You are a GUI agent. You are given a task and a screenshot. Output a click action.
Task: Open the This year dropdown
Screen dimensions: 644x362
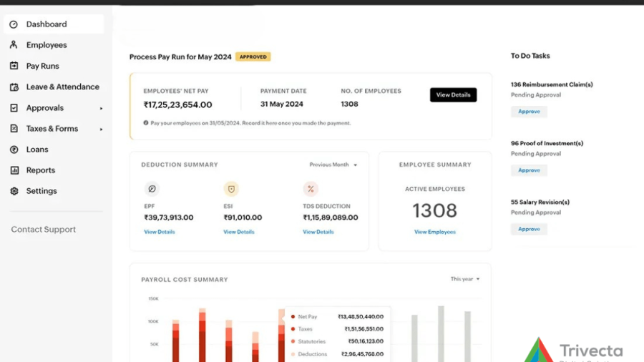coord(464,279)
